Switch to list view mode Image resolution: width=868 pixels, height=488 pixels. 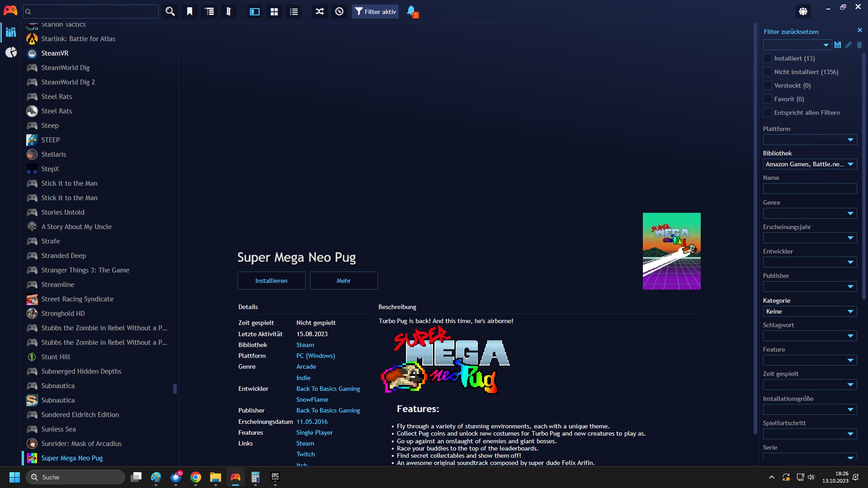(294, 12)
